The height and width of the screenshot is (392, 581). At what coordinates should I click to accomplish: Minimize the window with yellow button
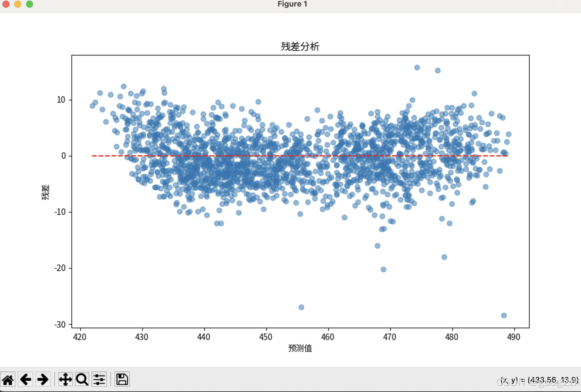(x=18, y=4)
